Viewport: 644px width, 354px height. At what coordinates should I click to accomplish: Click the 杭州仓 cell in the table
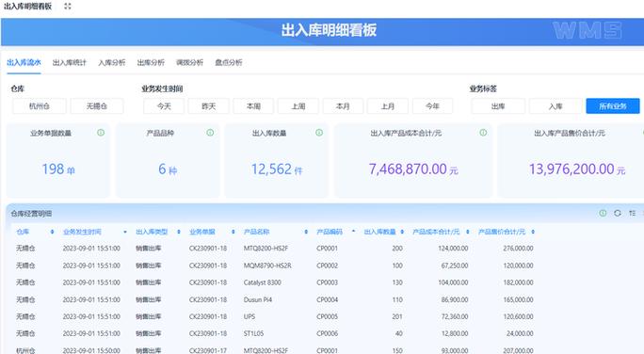point(25,350)
